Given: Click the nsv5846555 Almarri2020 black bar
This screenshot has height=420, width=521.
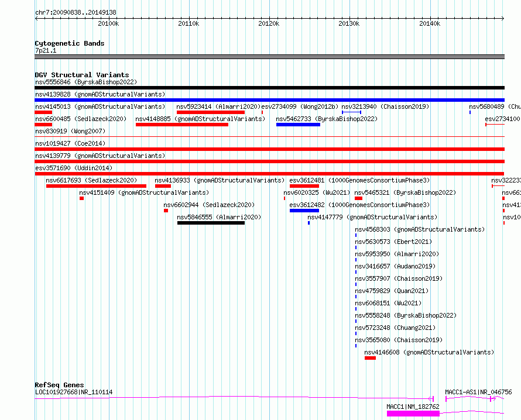Looking at the screenshot, I should tap(211, 223).
